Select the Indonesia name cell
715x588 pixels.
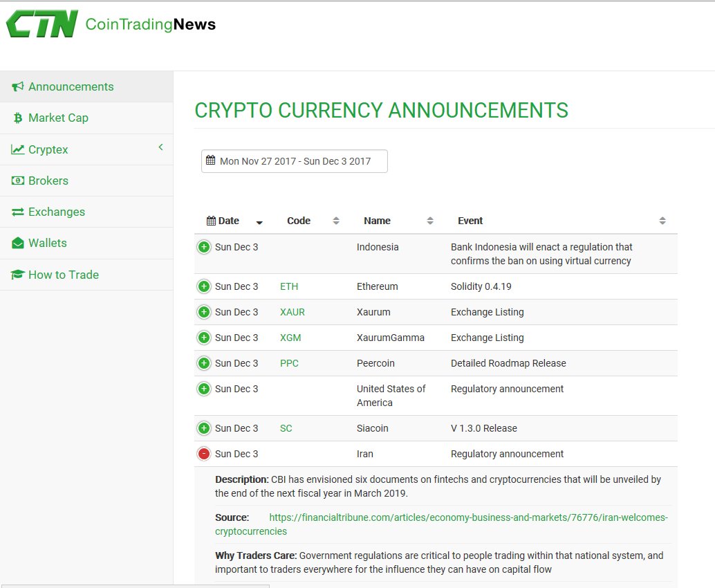tap(378, 247)
